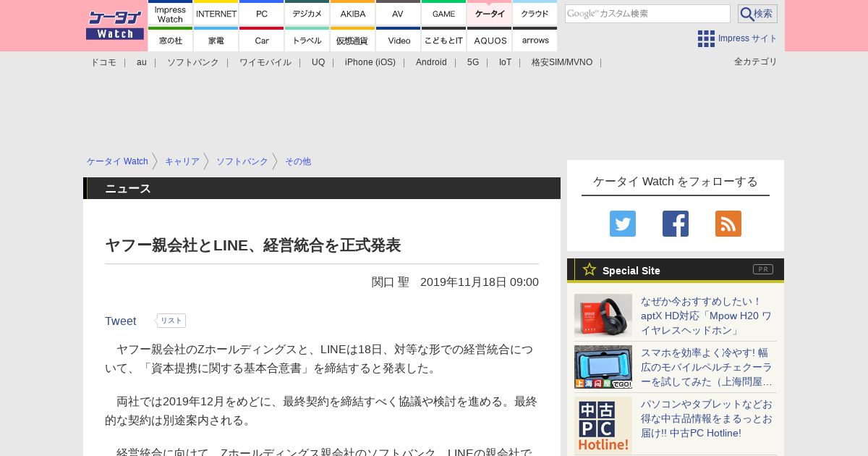
Task: Go to the iPhone (iOS) category
Action: coord(370,62)
